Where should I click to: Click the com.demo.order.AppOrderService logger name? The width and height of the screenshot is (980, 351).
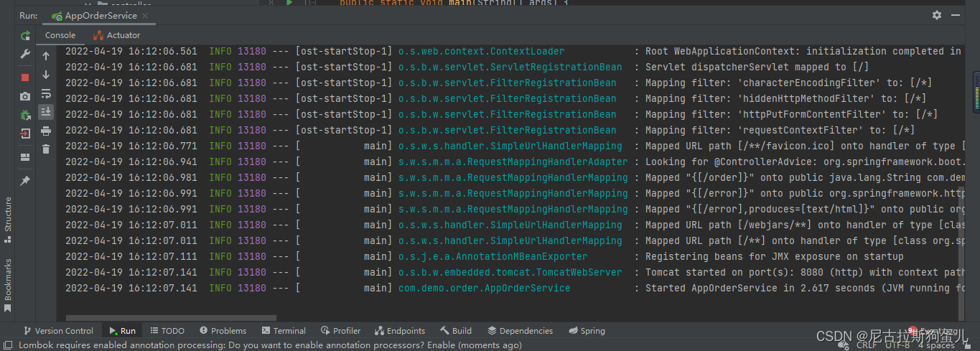coord(484,288)
